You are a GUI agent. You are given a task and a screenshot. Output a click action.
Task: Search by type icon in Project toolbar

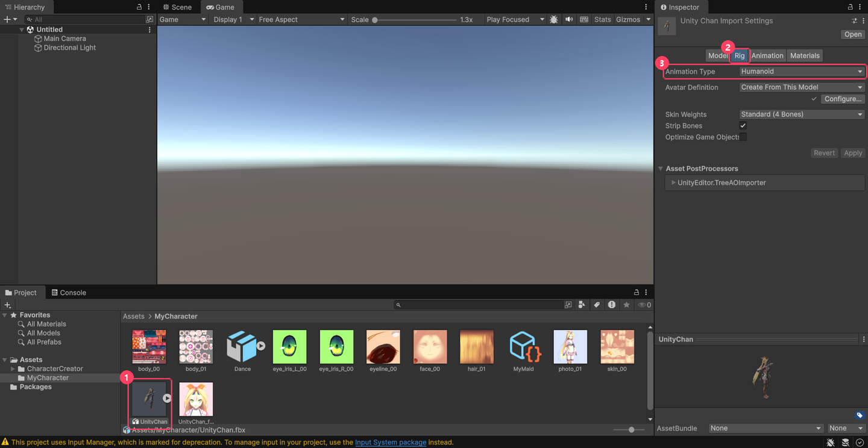582,305
